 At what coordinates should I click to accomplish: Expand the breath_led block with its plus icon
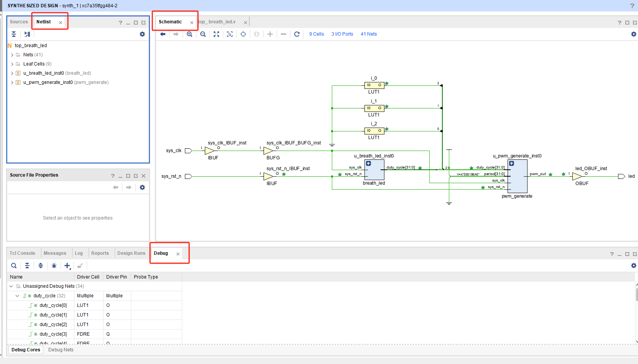point(368,164)
